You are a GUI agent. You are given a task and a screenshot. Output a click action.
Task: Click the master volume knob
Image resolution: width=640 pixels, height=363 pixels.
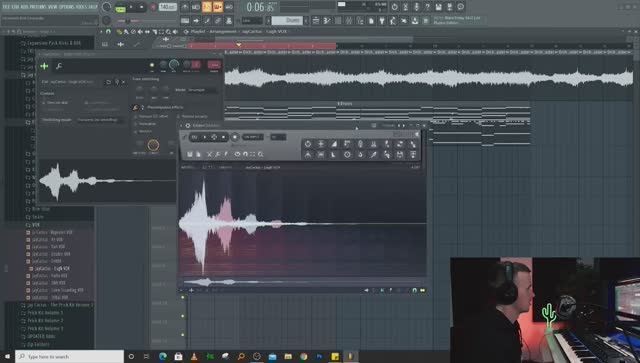(107, 7)
